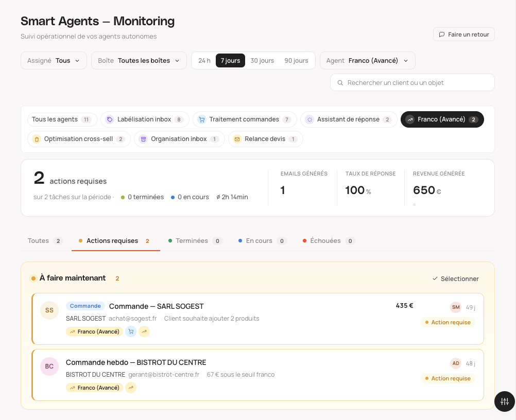
Task: Switch to the Toutes tab
Action: 45,241
